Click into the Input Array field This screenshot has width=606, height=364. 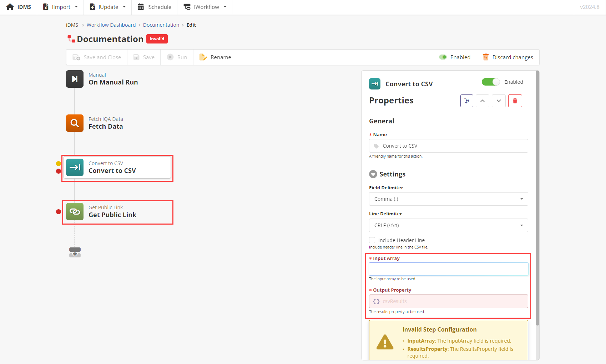click(x=448, y=269)
